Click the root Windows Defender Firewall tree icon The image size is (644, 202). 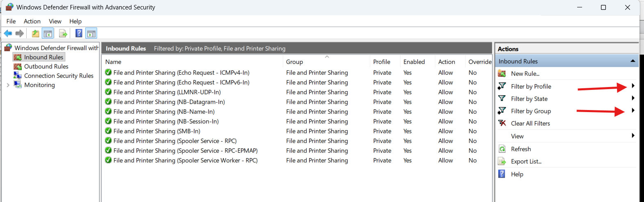tap(8, 48)
